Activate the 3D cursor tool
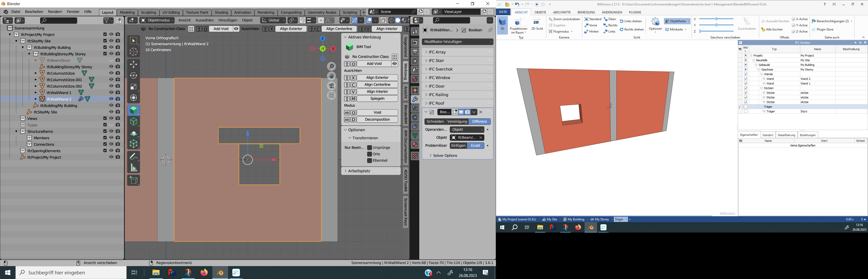 [x=134, y=52]
